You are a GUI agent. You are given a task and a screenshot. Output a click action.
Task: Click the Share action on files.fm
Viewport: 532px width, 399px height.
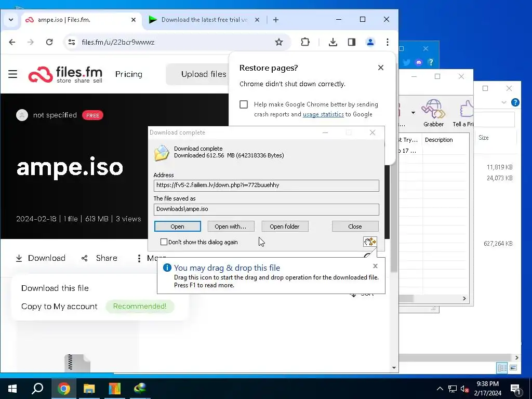pyautogui.click(x=99, y=258)
